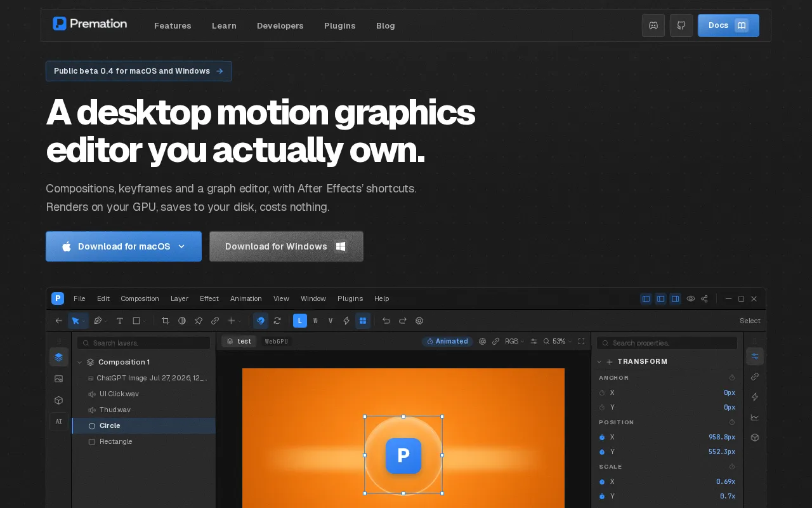Select the arrow Selection tool in the toolbar

click(x=76, y=321)
